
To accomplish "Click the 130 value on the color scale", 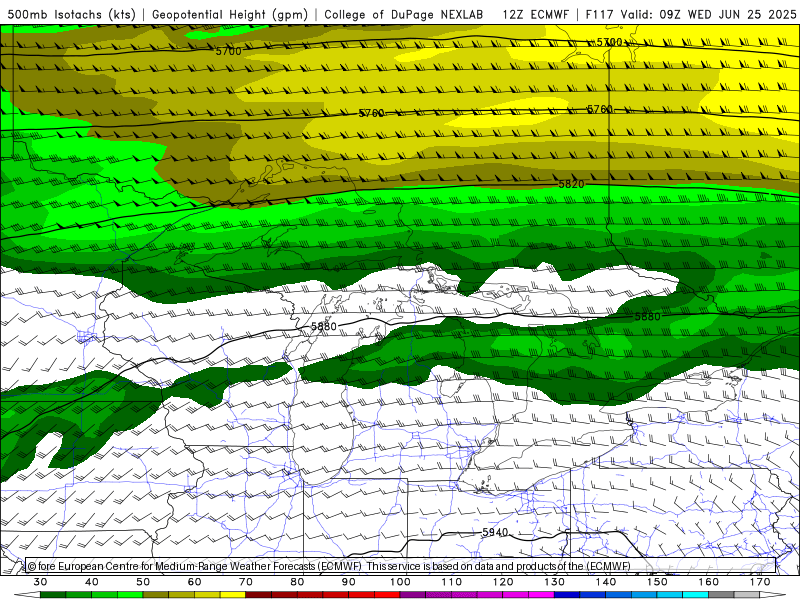I will (555, 582).
